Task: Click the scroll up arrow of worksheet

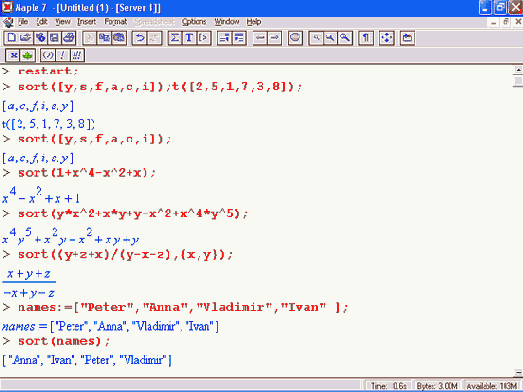Action: 518,70
